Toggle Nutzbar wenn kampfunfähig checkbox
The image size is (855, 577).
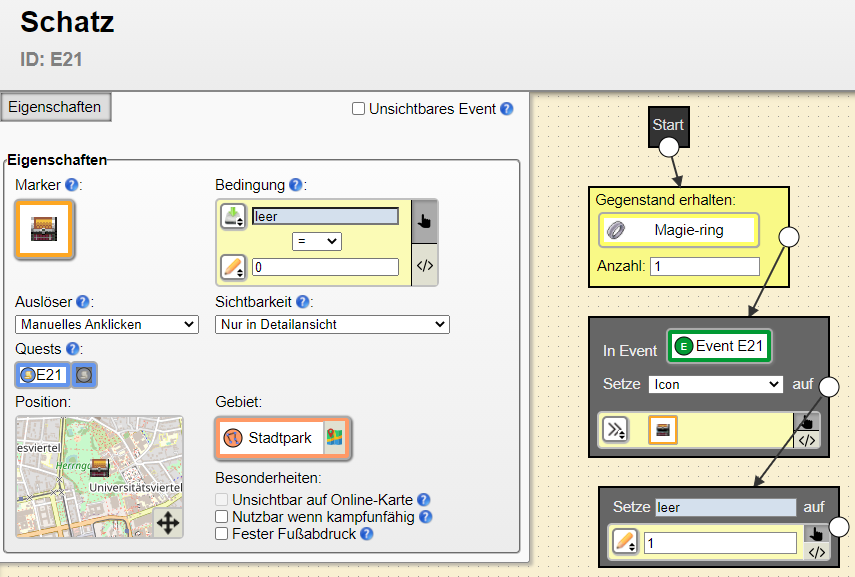click(x=222, y=517)
